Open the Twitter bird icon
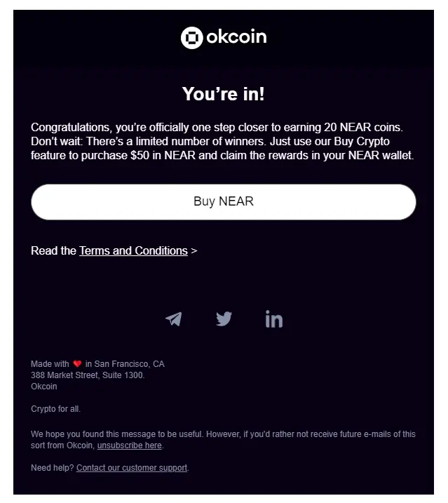This screenshot has height=503, width=448. pyautogui.click(x=224, y=319)
